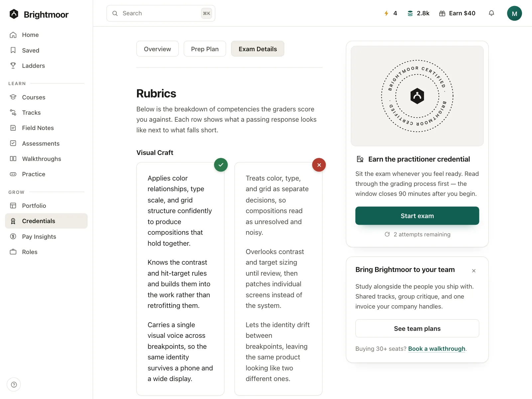Open Pay Insights dollar icon
Screen dimensions: 532x399
click(13, 236)
